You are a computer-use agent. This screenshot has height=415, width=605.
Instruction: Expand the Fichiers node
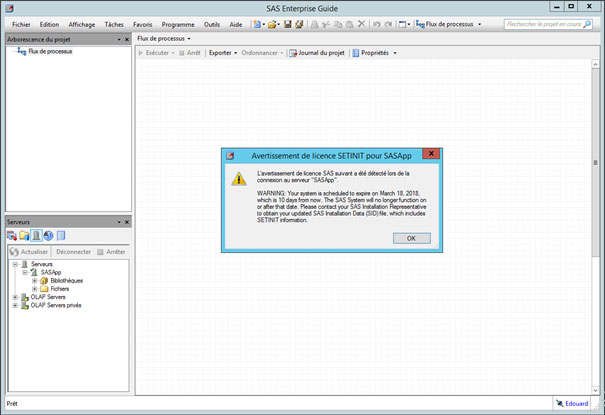[x=34, y=288]
